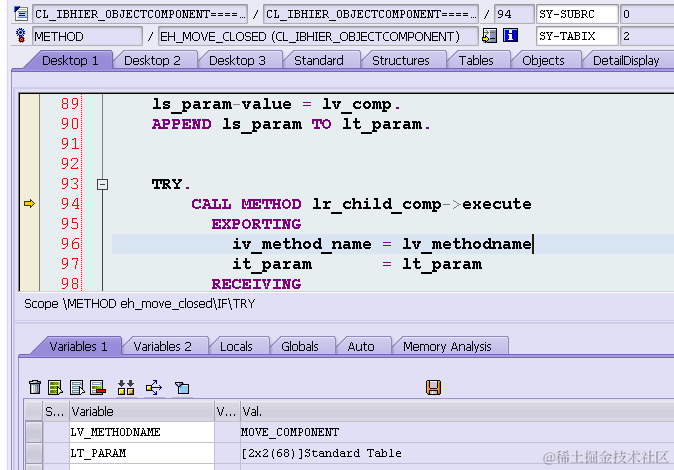
Task: Delete variables with the trash can icon
Action: pos(35,387)
